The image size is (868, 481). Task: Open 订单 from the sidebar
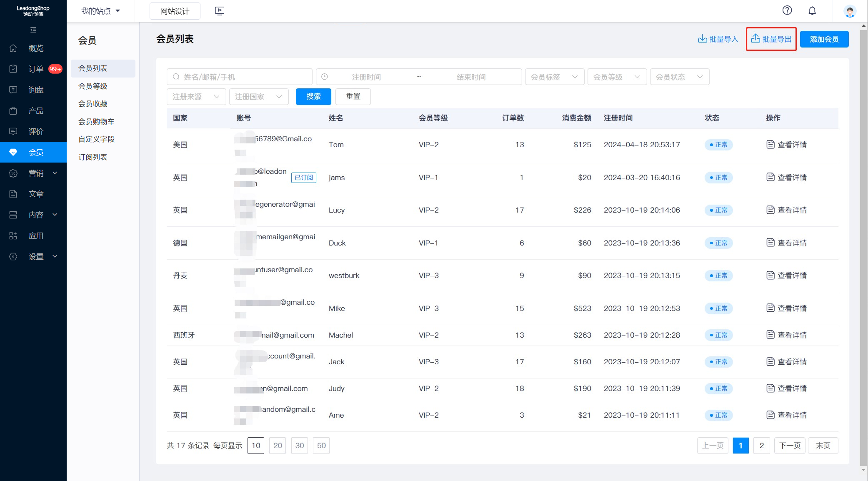pyautogui.click(x=35, y=69)
